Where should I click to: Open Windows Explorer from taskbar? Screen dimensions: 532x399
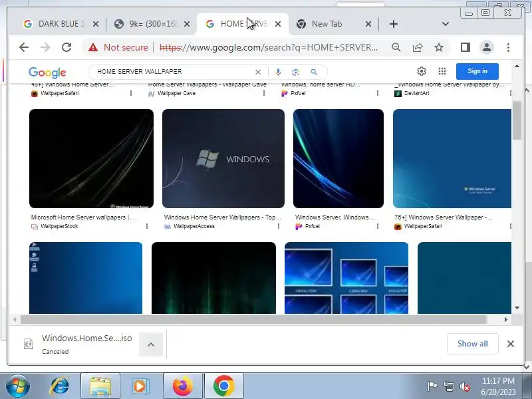click(x=100, y=386)
